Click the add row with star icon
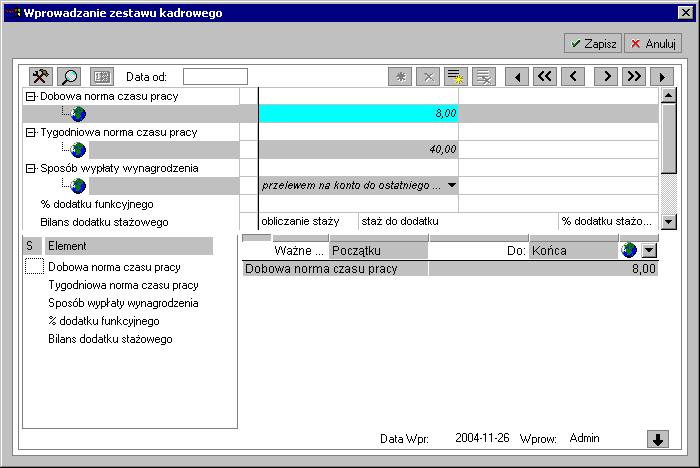700x468 pixels. pos(456,77)
